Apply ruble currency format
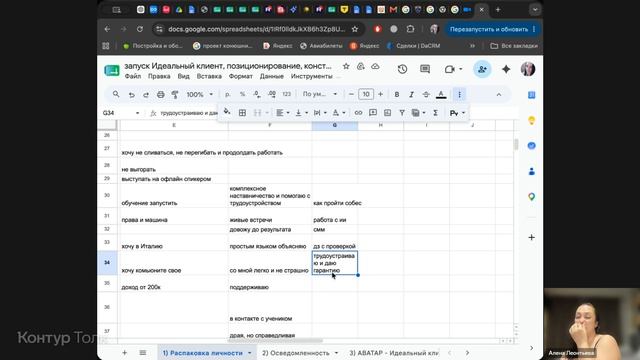Screen dimensions: 640x360 click(228, 94)
